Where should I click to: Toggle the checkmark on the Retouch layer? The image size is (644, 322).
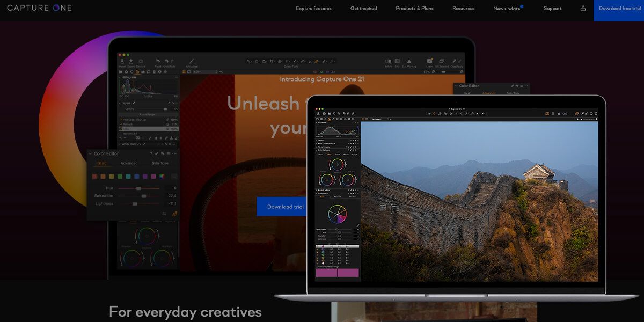coord(121,124)
